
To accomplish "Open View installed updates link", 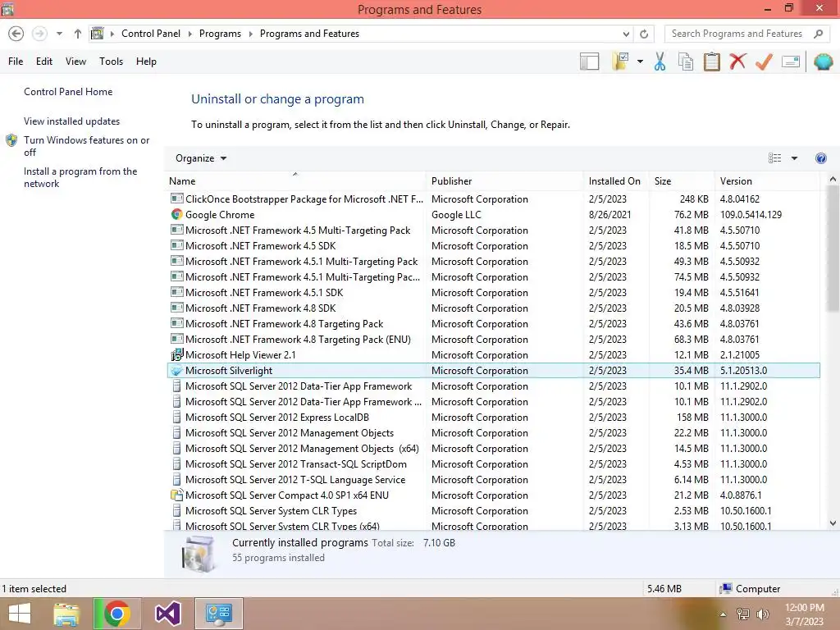I will [x=72, y=121].
